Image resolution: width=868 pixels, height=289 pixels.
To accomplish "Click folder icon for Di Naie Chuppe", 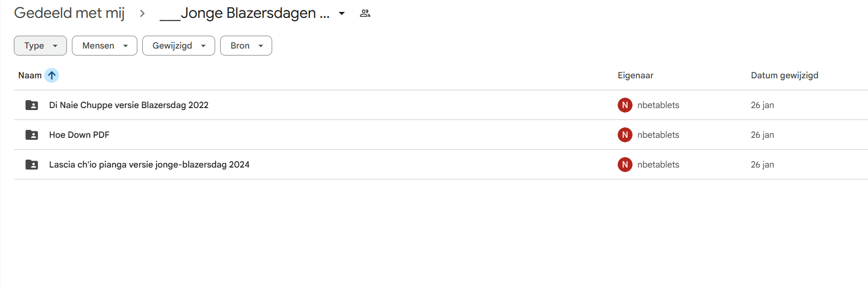I will click(x=32, y=105).
